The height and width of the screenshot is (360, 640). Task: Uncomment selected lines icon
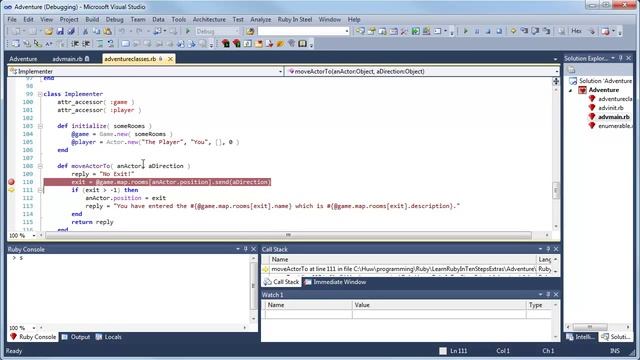111,44
